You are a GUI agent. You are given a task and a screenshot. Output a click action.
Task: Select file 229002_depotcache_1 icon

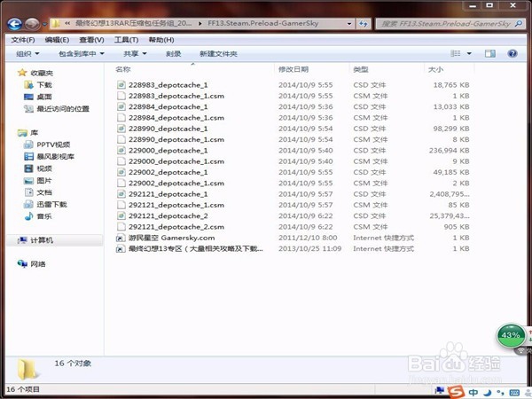pos(121,172)
